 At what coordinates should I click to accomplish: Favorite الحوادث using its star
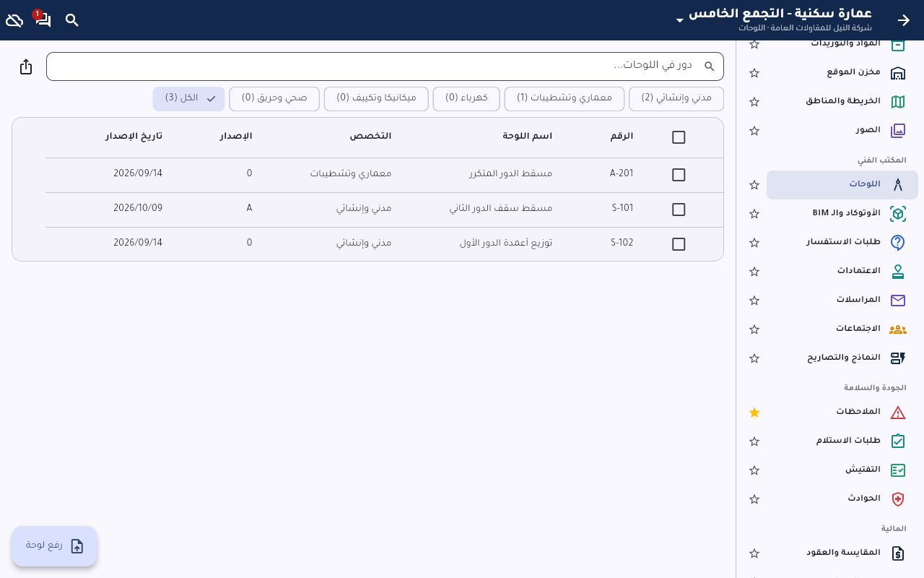754,499
